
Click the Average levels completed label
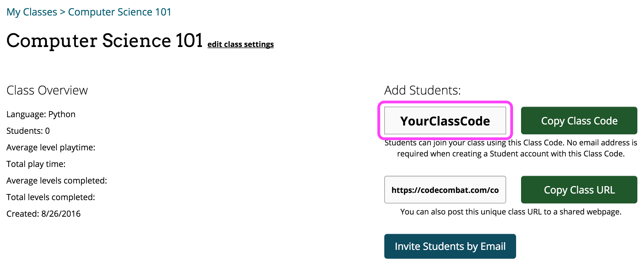(56, 181)
